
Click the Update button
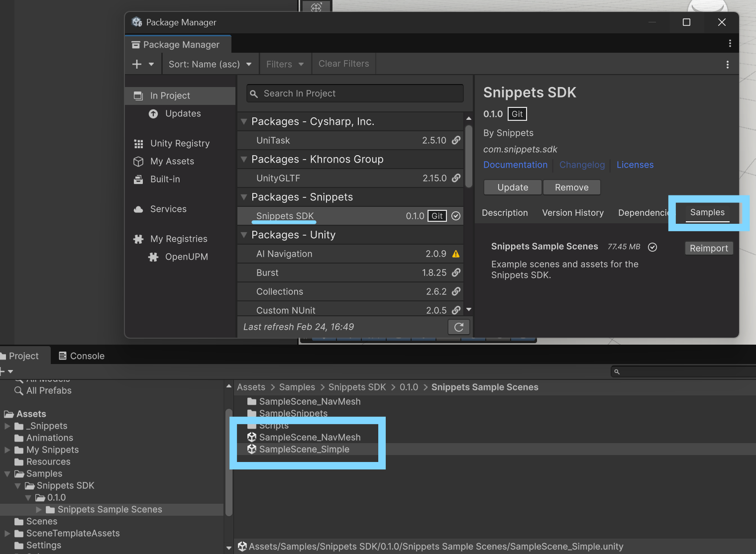click(x=513, y=187)
